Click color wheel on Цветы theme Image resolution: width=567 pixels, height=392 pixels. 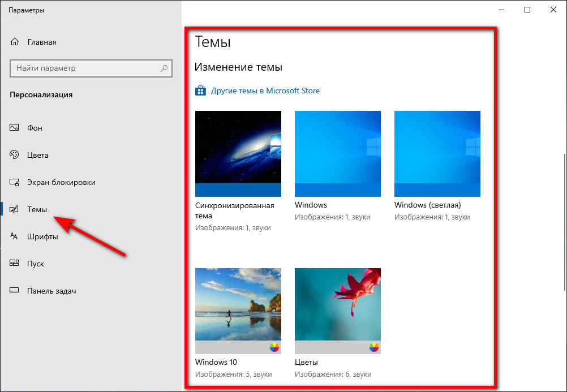coord(373,347)
